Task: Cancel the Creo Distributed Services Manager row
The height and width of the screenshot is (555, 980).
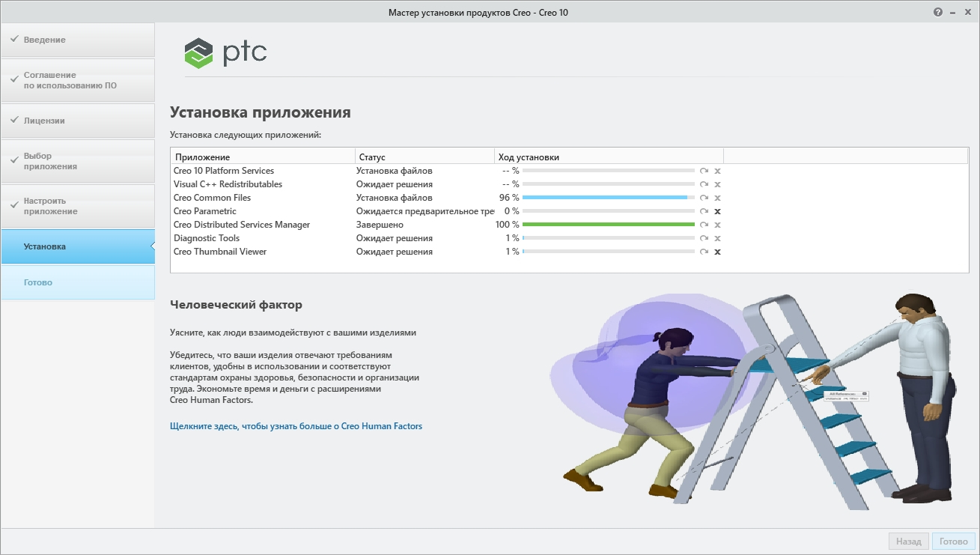Action: pos(717,225)
